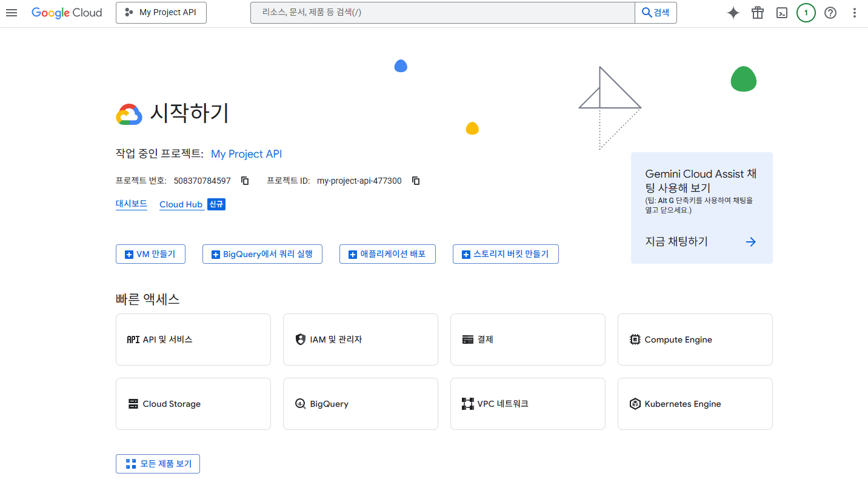
Task: Open the API 및 서비스 card
Action: pyautogui.click(x=193, y=340)
